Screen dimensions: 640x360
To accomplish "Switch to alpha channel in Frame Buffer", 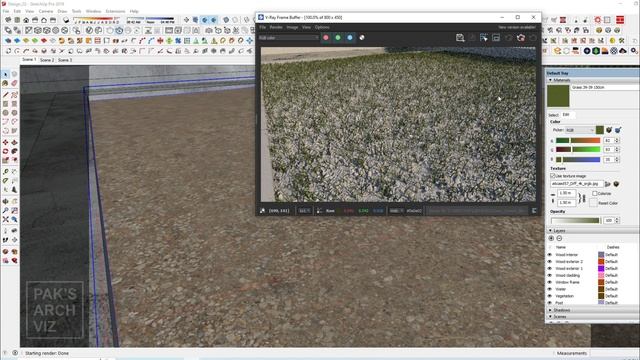I will tap(362, 38).
